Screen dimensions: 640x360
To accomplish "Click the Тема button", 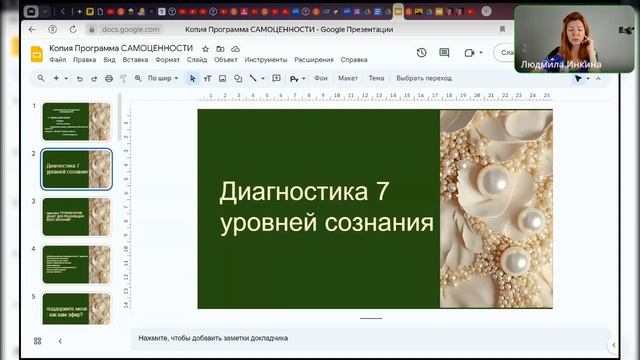I will point(376,78).
